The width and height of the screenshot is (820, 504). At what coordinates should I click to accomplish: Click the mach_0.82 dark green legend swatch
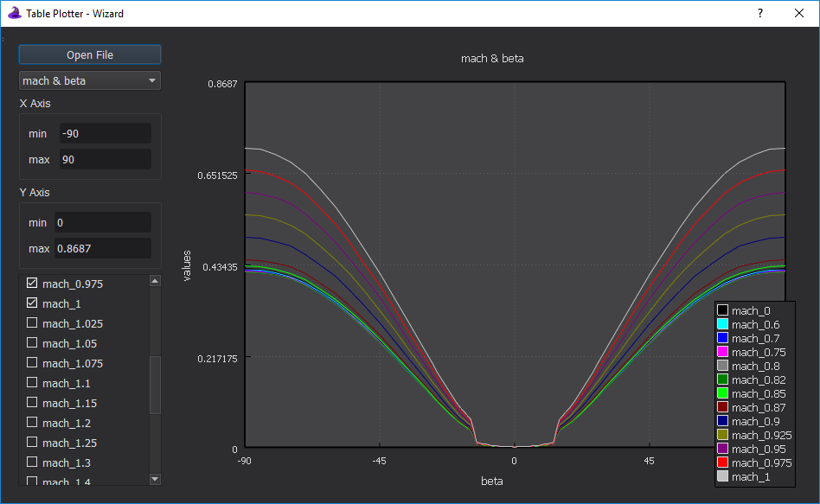(x=722, y=380)
